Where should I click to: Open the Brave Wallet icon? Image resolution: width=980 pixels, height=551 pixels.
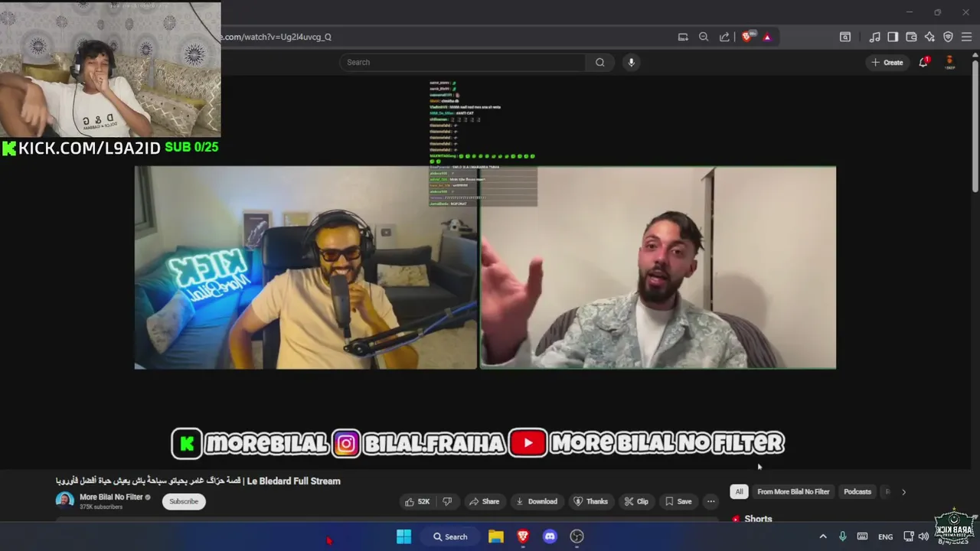[911, 37]
